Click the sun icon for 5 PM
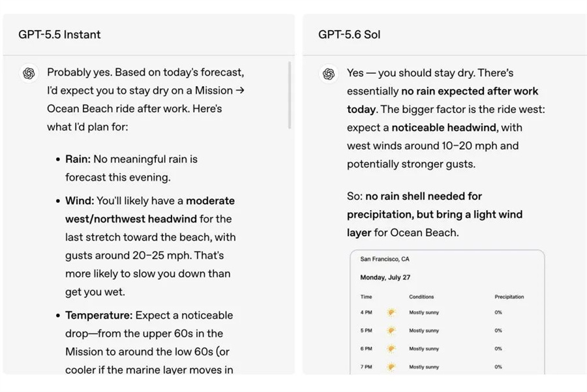Image resolution: width=587 pixels, height=392 pixels. coord(391,331)
